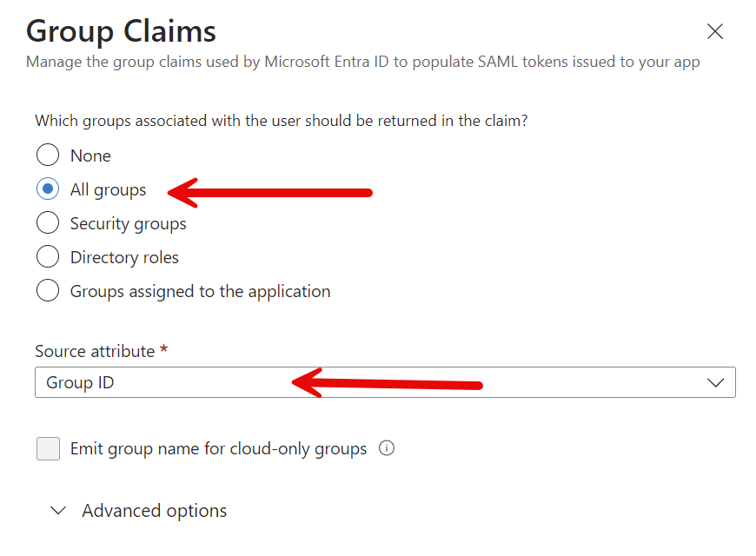The image size is (756, 556).
Task: Open the info tooltip for cloud-only groups
Action: coord(386,448)
